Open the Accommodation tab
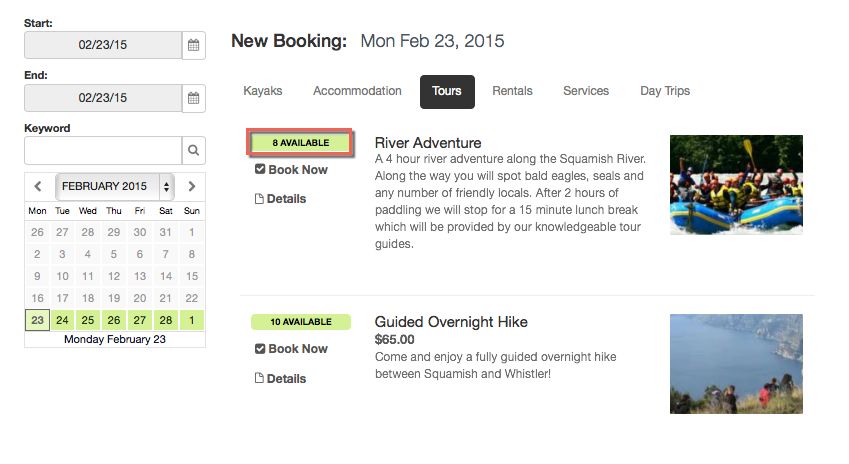This screenshot has height=464, width=849. (x=357, y=91)
